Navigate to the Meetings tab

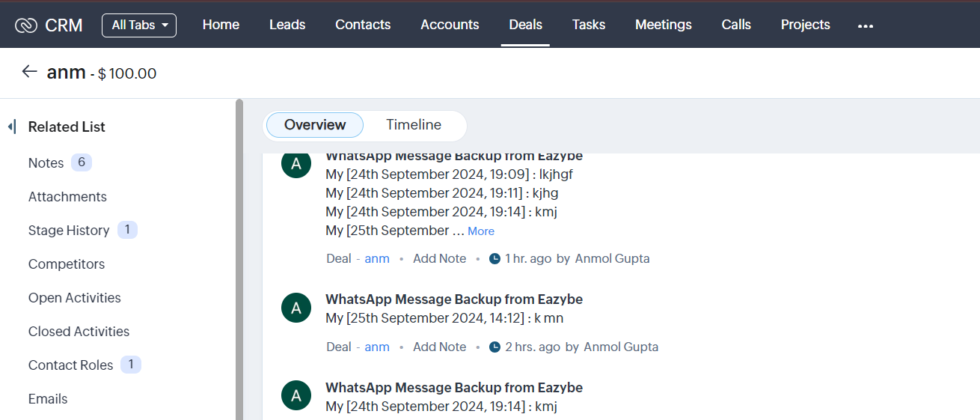[664, 25]
